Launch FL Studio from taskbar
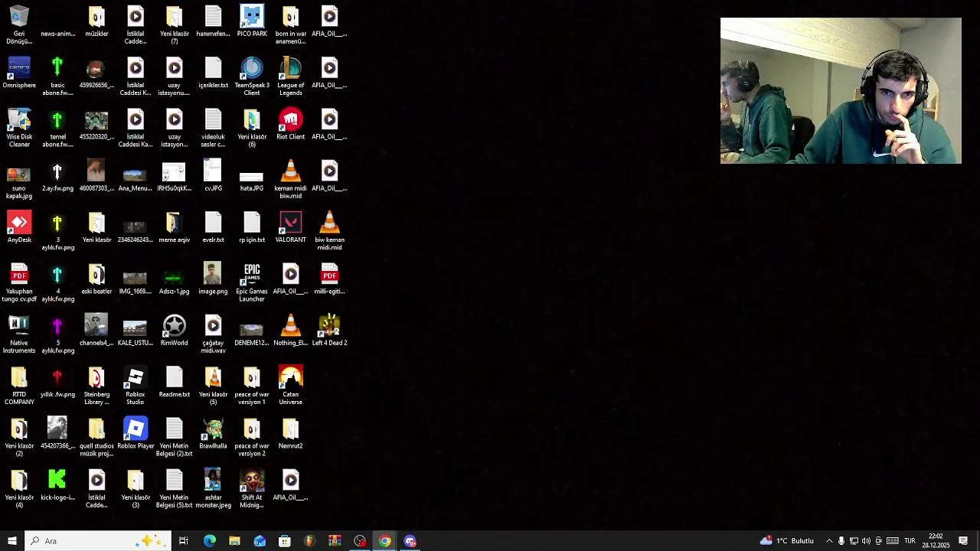Screen dimensions: 980x551 coord(309,541)
